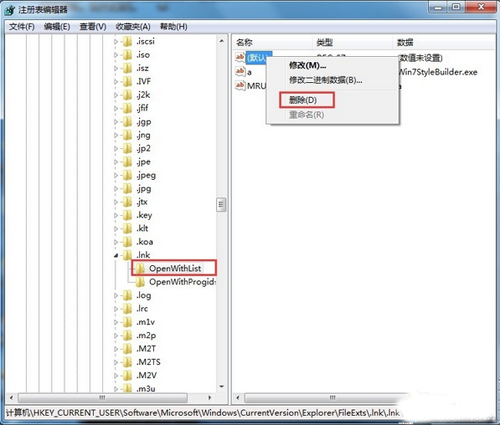
Task: Click the OpenWithList folder icon
Action: click(x=140, y=268)
